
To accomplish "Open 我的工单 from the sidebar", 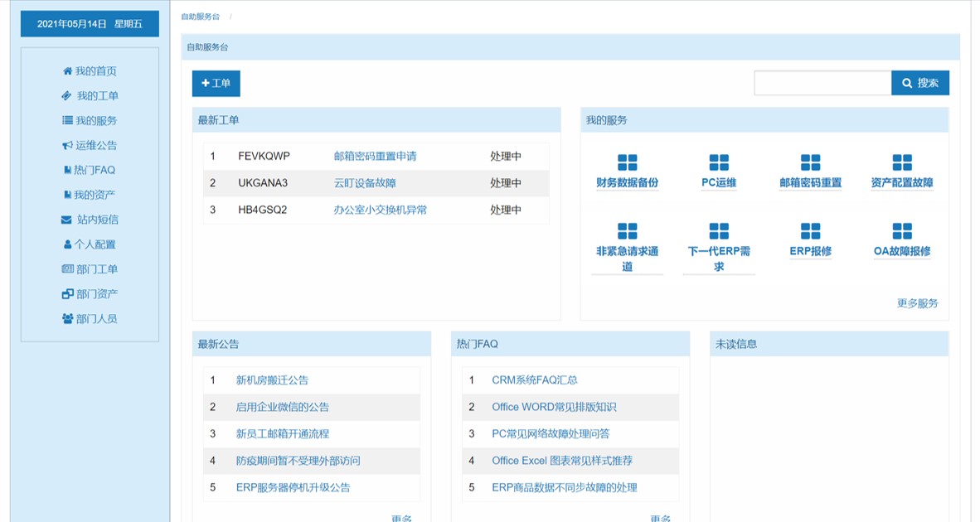I will click(90, 96).
